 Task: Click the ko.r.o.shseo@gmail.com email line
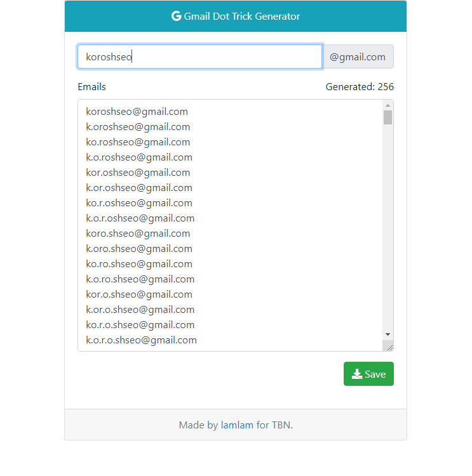[x=140, y=325]
